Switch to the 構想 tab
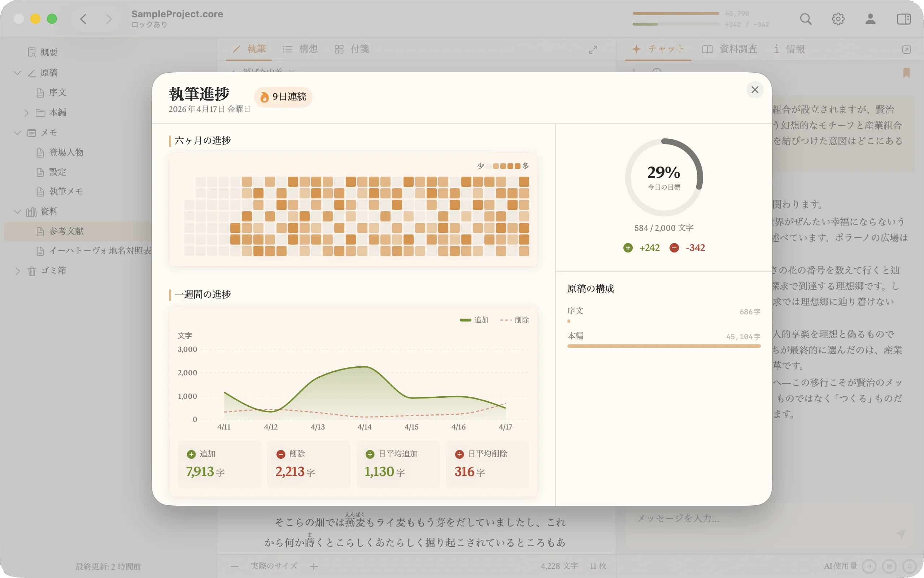This screenshot has width=924, height=578. [x=300, y=49]
